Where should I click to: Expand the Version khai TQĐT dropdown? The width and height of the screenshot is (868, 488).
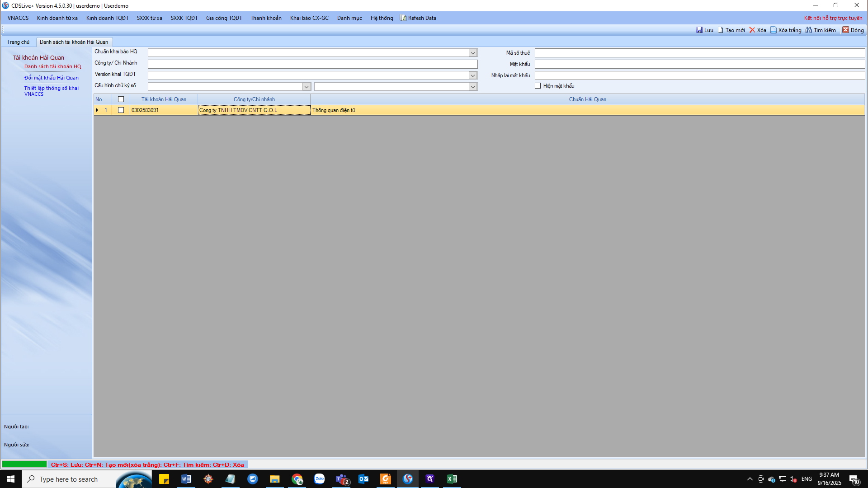coord(473,75)
